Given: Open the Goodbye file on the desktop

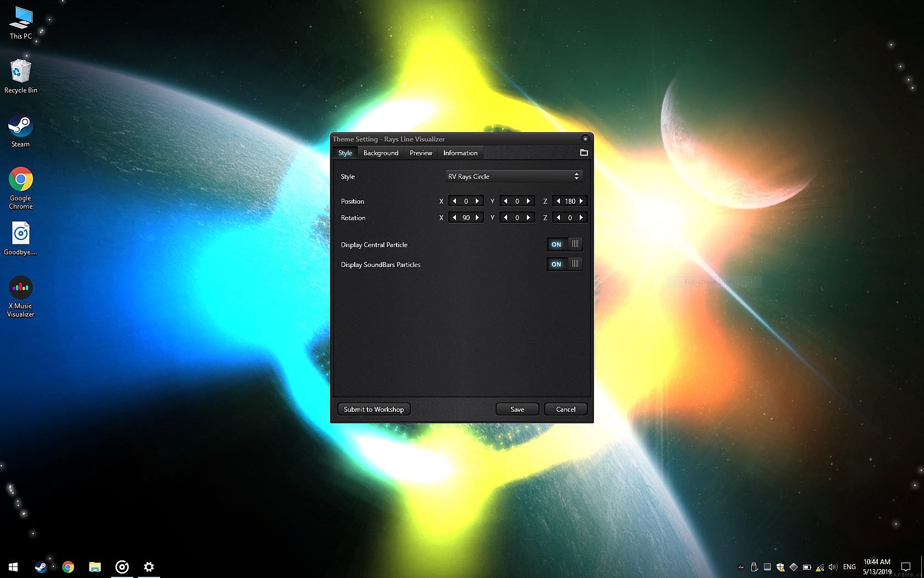Looking at the screenshot, I should click(21, 239).
